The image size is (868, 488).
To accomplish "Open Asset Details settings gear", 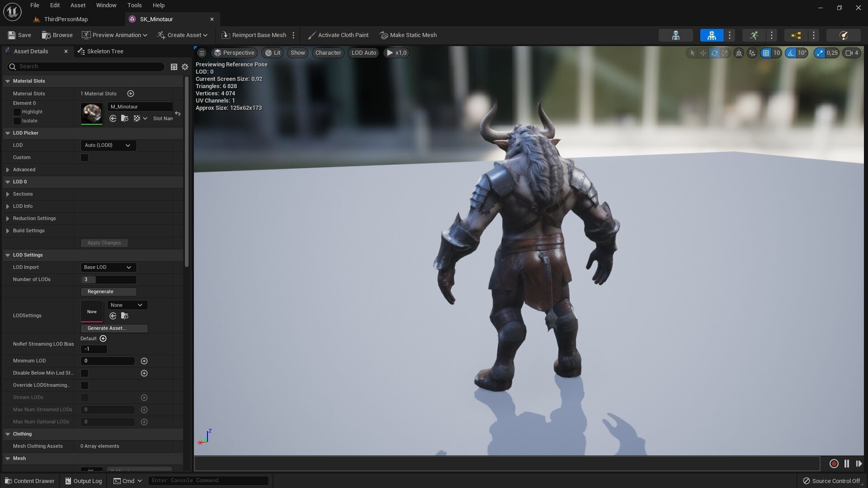I will tap(185, 67).
